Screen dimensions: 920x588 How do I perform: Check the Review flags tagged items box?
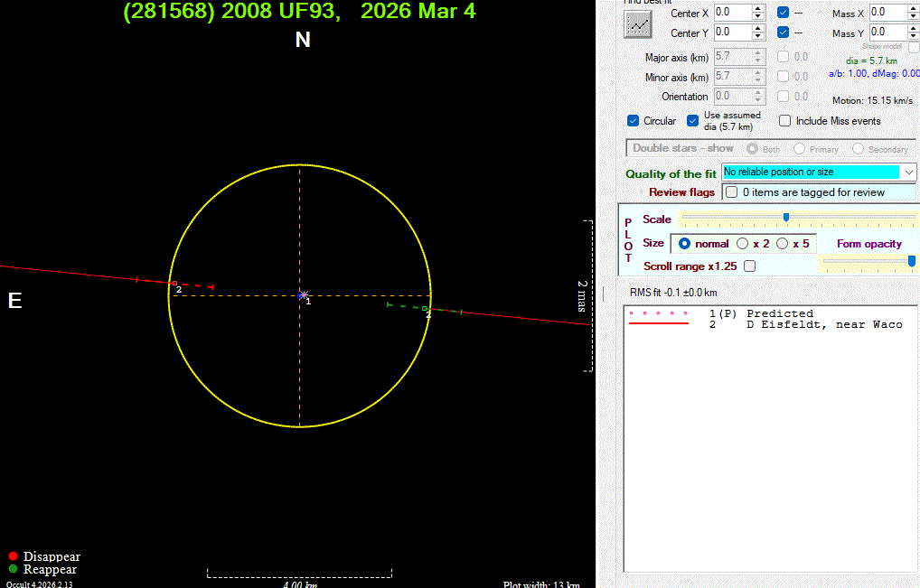732,192
